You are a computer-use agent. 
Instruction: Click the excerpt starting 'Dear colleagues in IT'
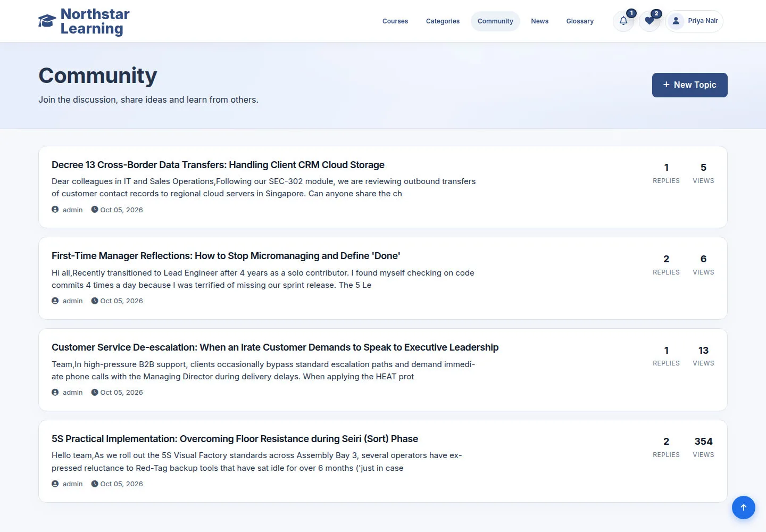[264, 187]
